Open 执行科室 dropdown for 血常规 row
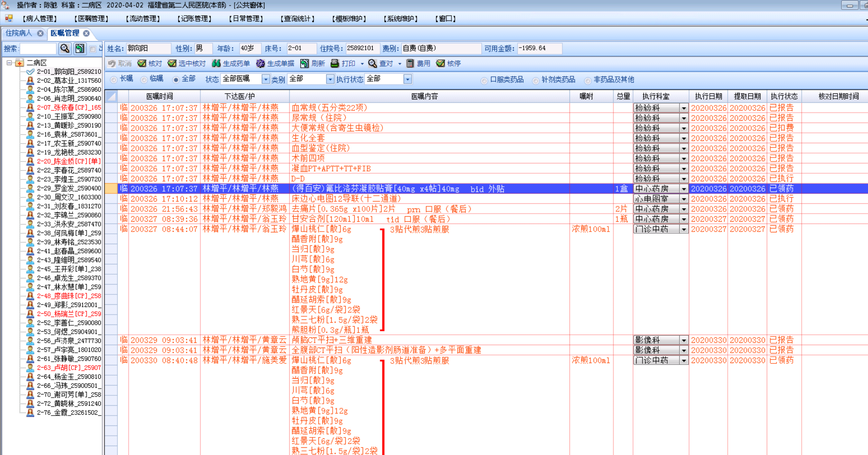868x455 pixels. click(683, 108)
